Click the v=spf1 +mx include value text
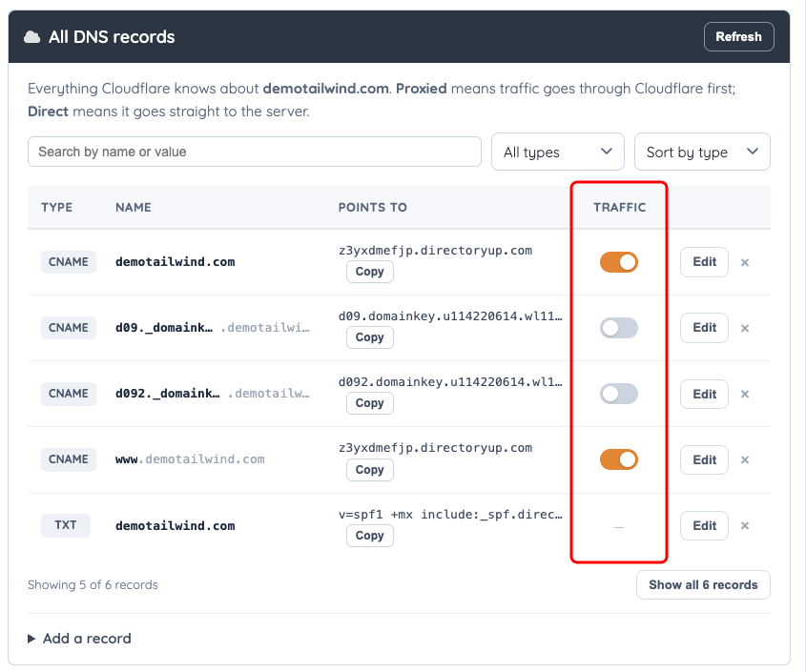The width and height of the screenshot is (806, 672). (x=450, y=515)
